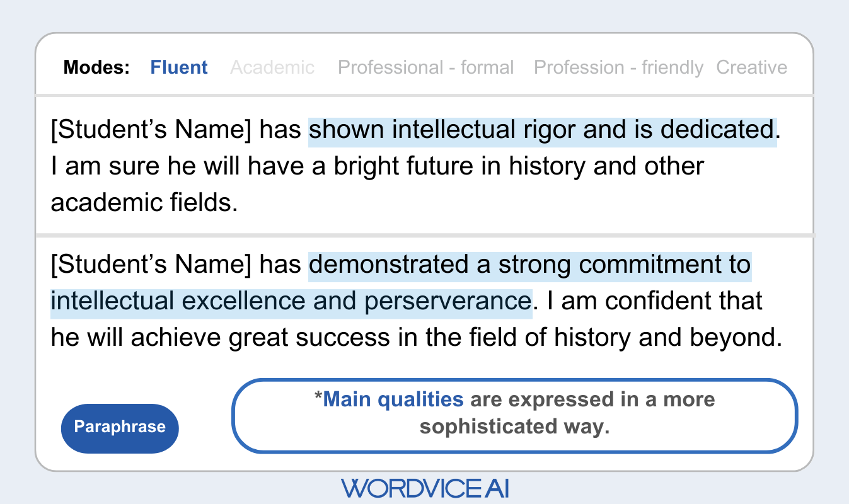Switch to Creative mode
849x504 pixels.
pos(752,67)
